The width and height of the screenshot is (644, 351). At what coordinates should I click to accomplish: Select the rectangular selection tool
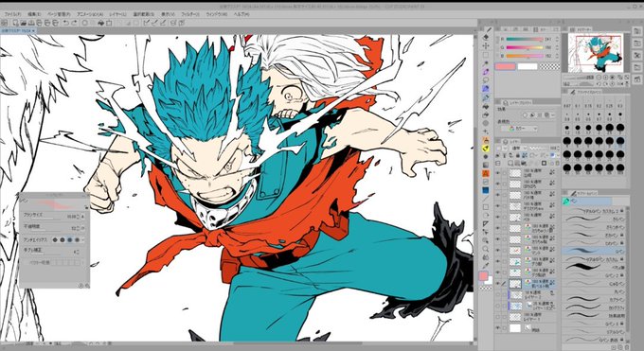coord(486,55)
